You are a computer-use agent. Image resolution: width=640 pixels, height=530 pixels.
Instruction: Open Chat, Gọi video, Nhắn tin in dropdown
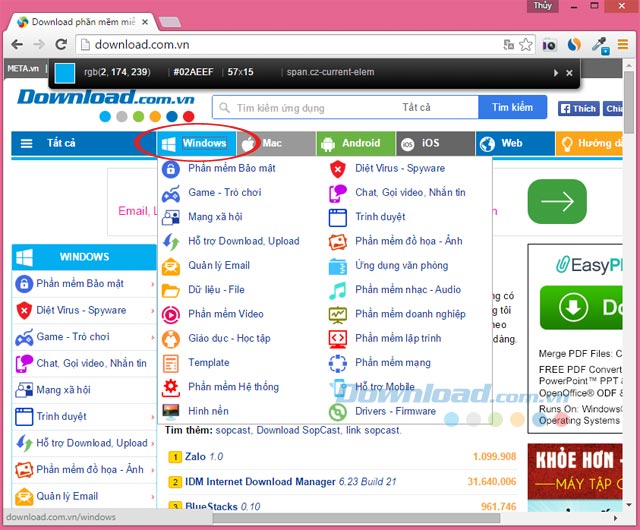tap(410, 192)
